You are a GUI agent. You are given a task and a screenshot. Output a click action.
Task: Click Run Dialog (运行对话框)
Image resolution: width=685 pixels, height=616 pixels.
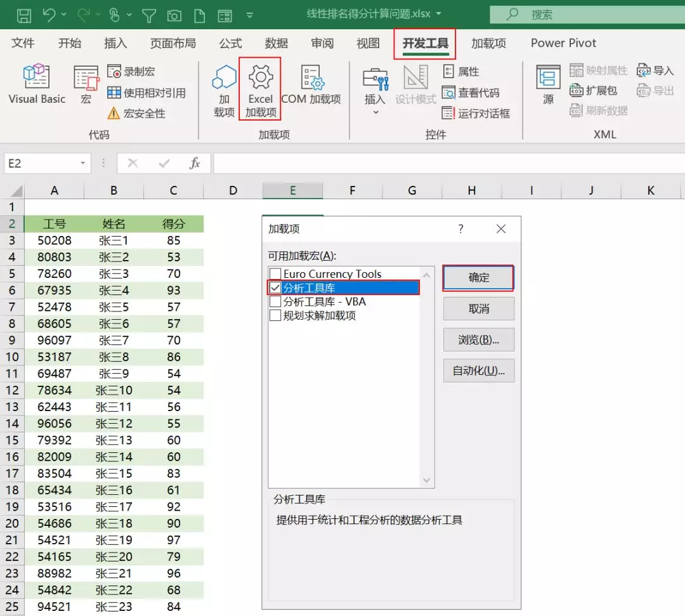476,114
